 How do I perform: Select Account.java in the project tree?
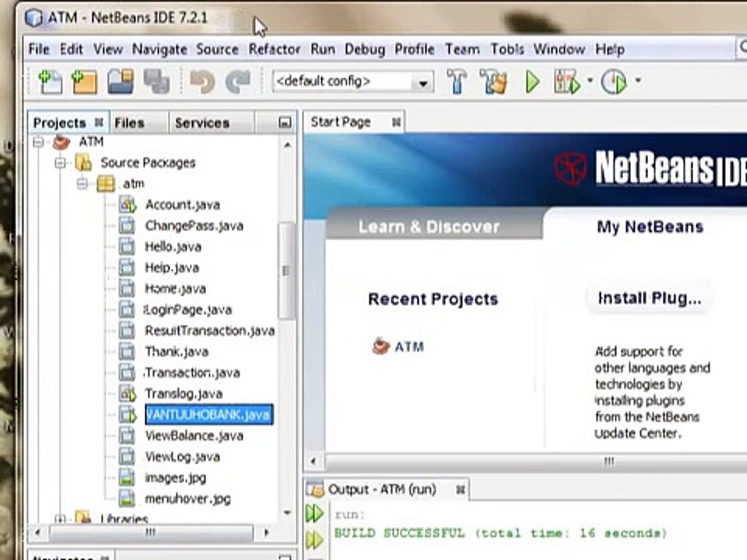(182, 205)
